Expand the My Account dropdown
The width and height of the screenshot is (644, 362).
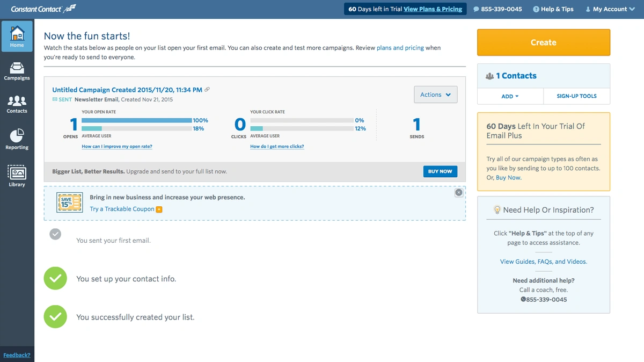[610, 9]
